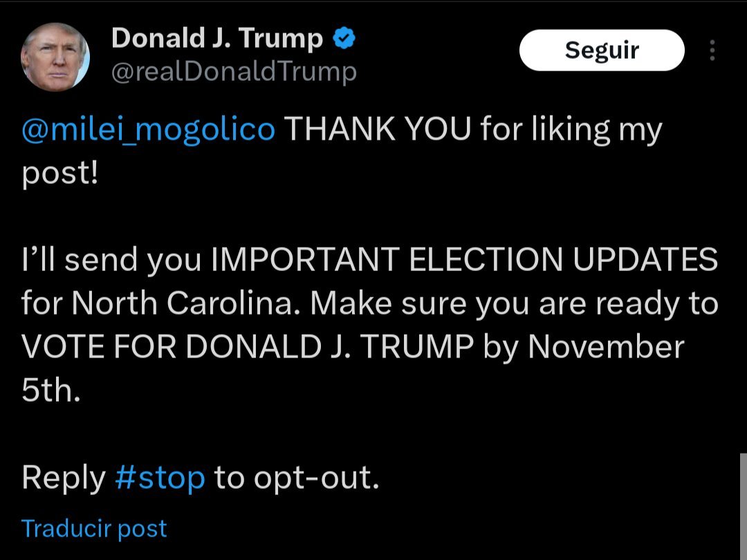
Task: Click the word post! on the second line
Action: [x=60, y=174]
